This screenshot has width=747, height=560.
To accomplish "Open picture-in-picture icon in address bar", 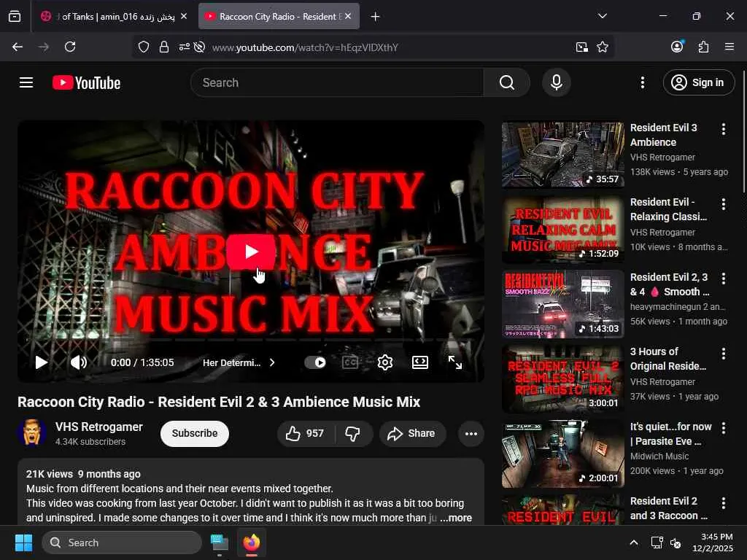I will coord(581,47).
